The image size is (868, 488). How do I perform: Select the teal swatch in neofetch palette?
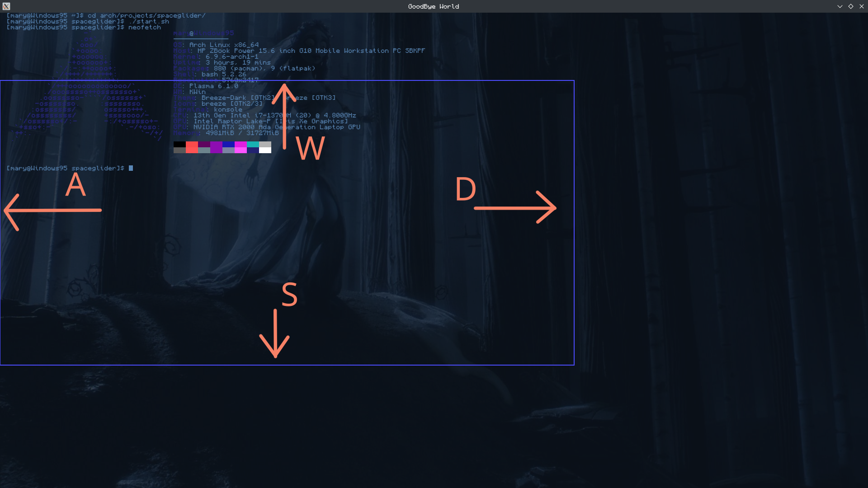click(253, 145)
